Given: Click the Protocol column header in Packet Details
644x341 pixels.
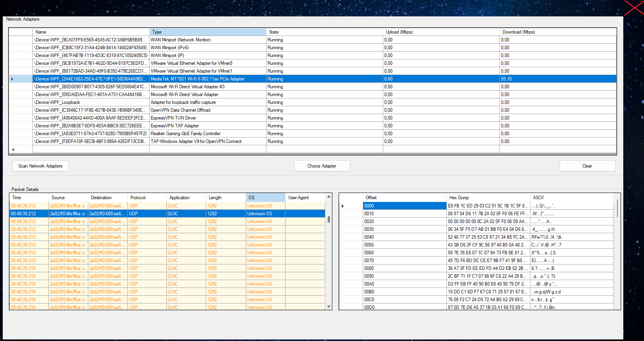Looking at the screenshot, I should tap(147, 198).
